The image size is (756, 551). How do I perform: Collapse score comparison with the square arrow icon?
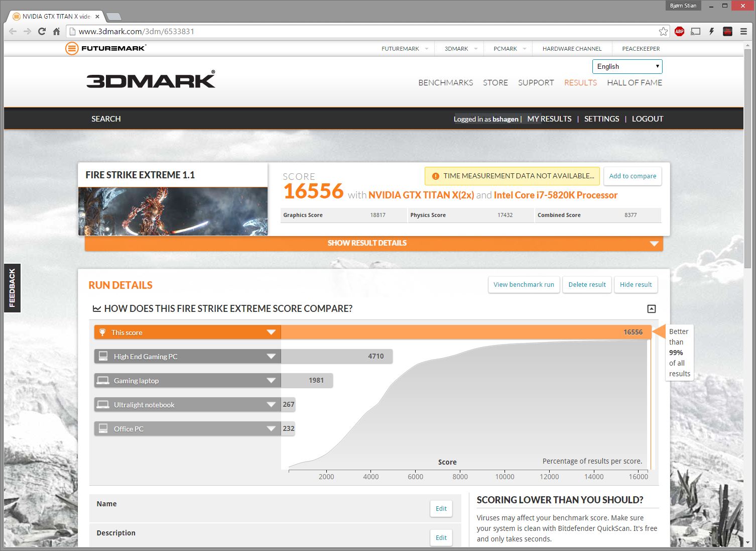point(651,309)
